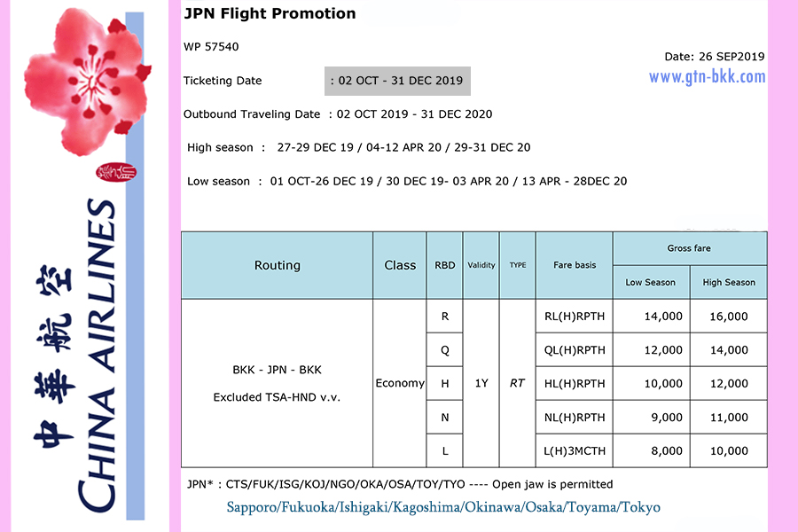
Task: Select the Low Season column header
Action: click(x=650, y=283)
